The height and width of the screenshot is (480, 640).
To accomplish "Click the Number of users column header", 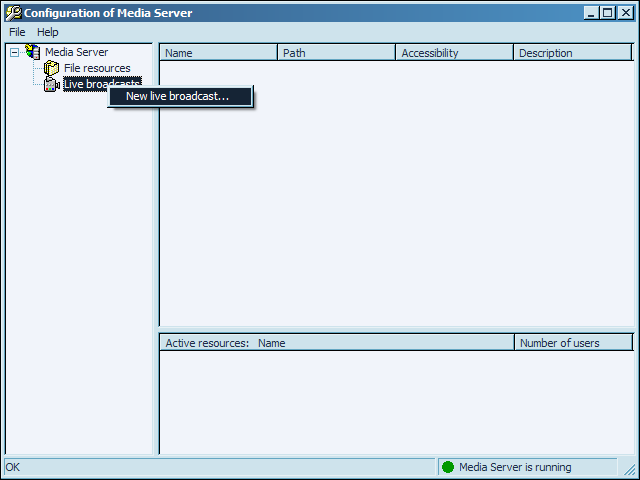I will tap(573, 343).
